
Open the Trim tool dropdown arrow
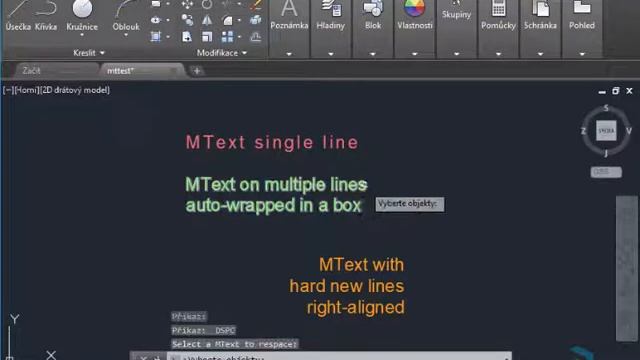coord(239,4)
